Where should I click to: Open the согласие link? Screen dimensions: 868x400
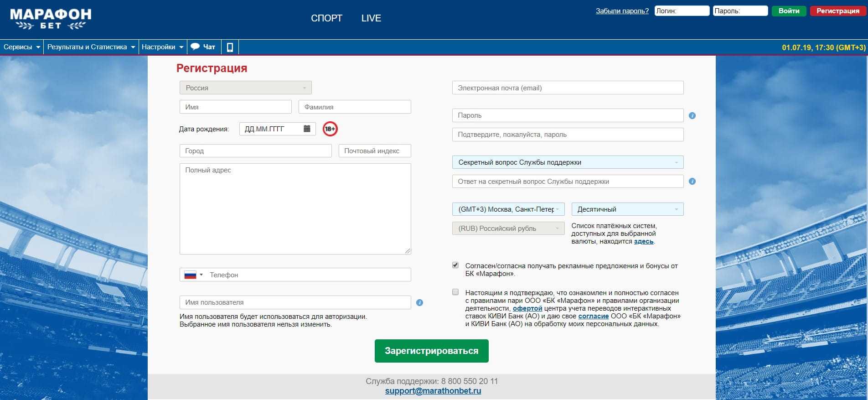pyautogui.click(x=594, y=316)
